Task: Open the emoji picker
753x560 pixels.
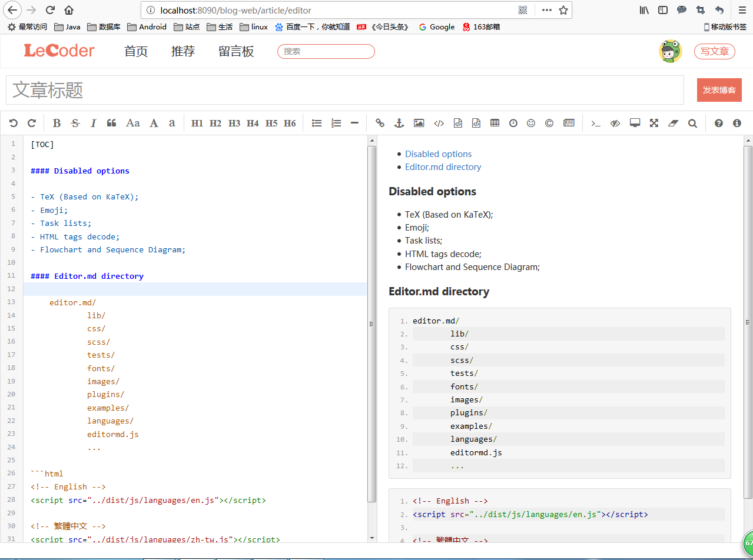Action: coord(531,123)
